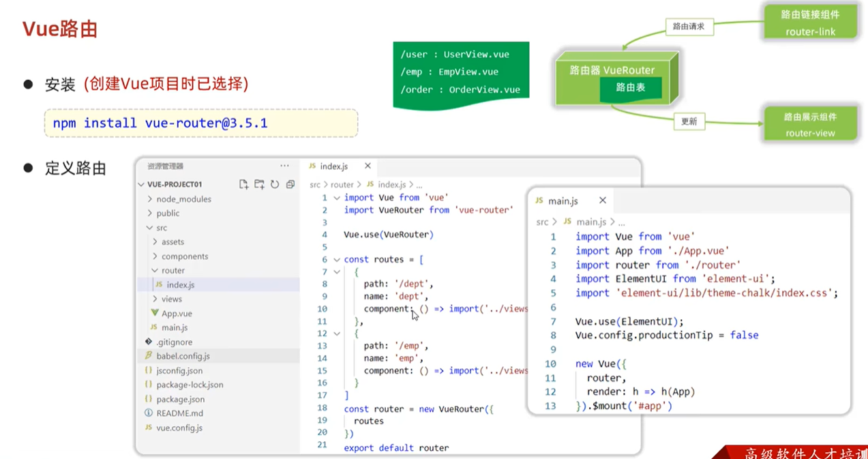Open vue.config.js in the explorer
The height and width of the screenshot is (459, 868).
coord(218,428)
